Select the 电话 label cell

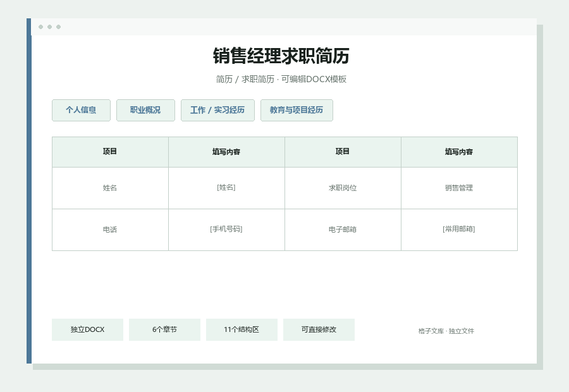(110, 230)
